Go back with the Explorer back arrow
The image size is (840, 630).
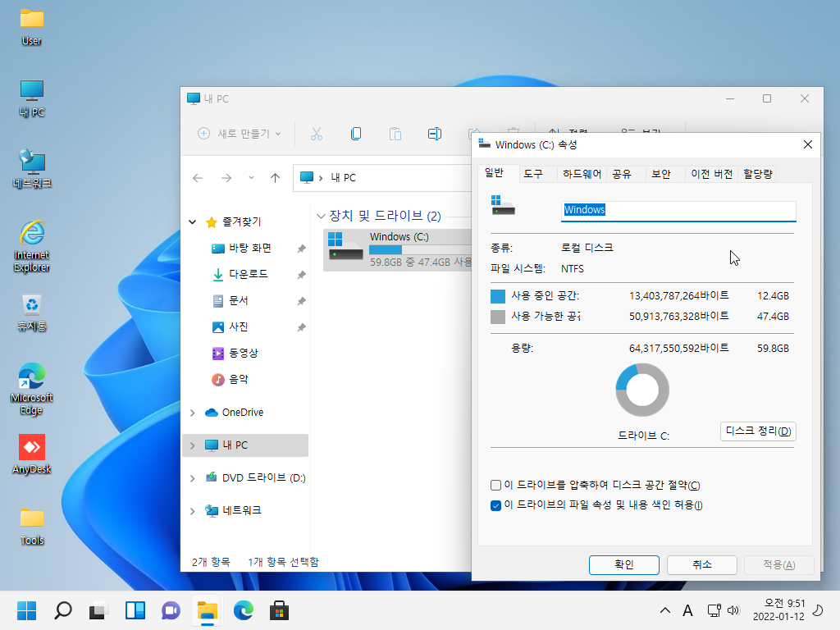pyautogui.click(x=198, y=178)
